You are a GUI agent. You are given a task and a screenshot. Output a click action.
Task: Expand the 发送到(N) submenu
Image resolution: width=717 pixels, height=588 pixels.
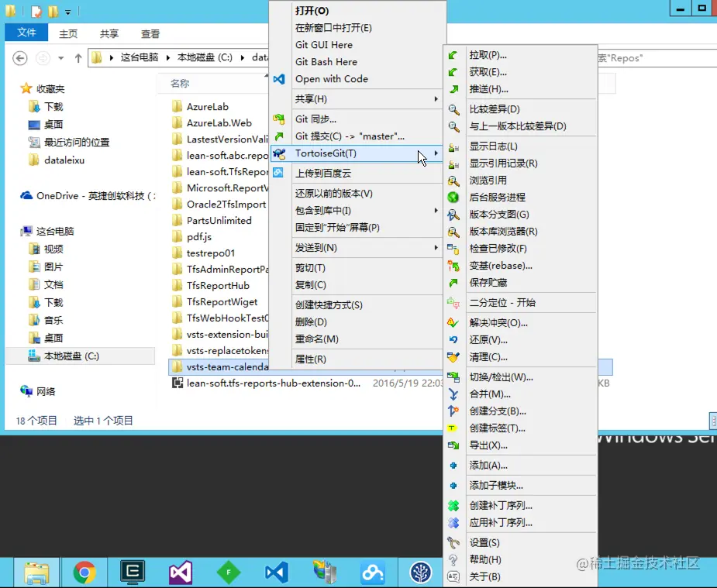pyautogui.click(x=357, y=248)
